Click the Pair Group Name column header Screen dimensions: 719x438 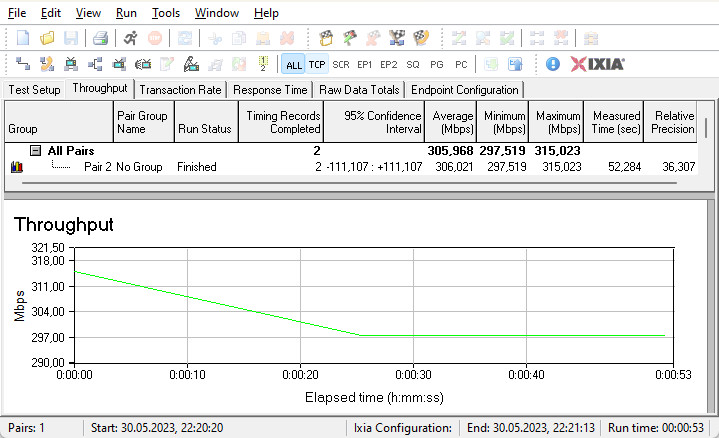(144, 122)
